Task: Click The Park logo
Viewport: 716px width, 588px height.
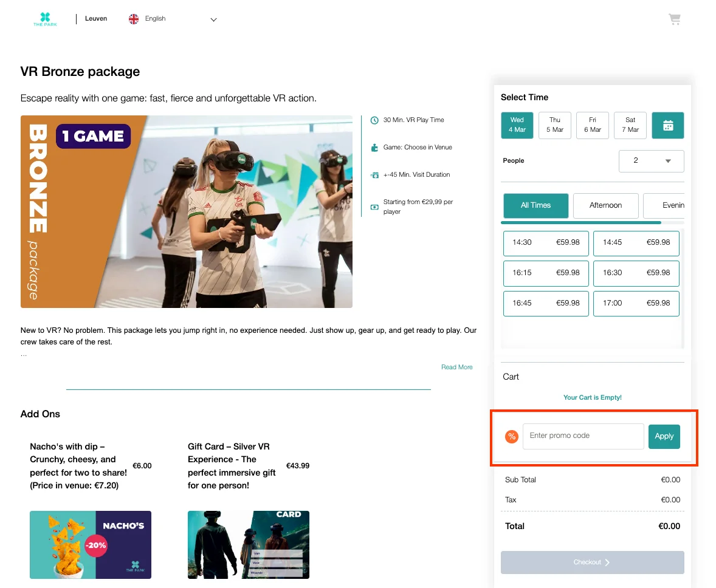Action: (46, 19)
